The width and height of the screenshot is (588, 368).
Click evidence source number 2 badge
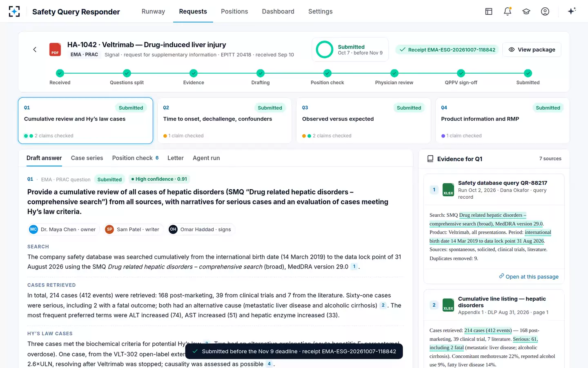(x=434, y=305)
